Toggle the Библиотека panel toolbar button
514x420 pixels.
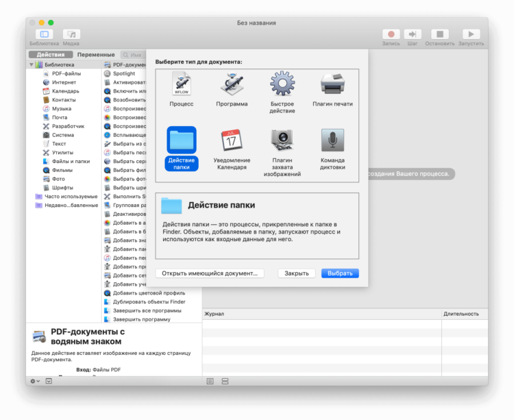point(45,34)
